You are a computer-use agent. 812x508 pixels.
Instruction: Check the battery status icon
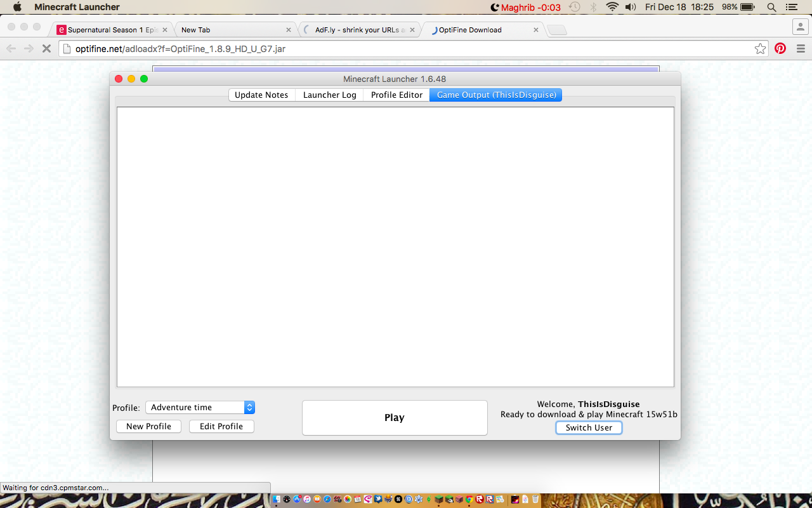pos(747,7)
